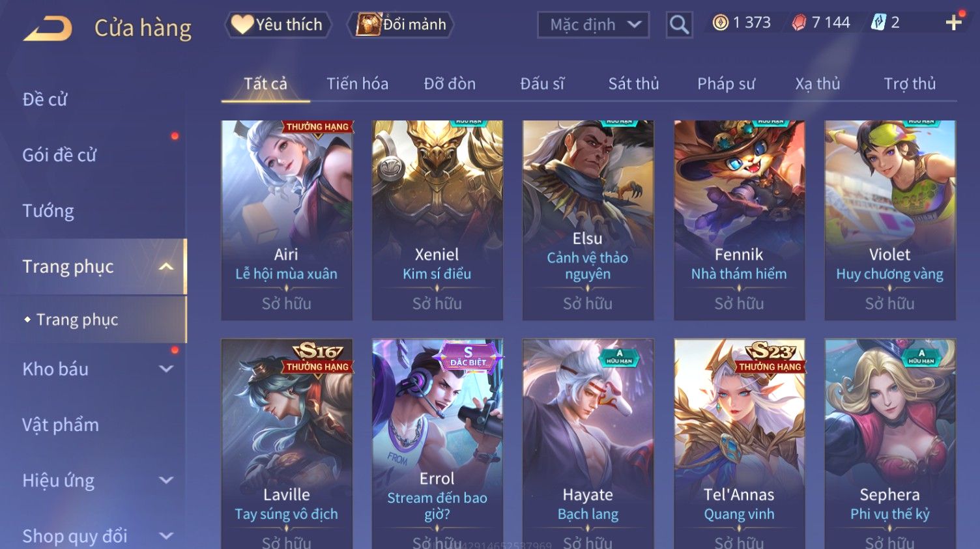The image size is (980, 549).
Task: Open Gói đề cử sidebar item
Action: point(59,155)
